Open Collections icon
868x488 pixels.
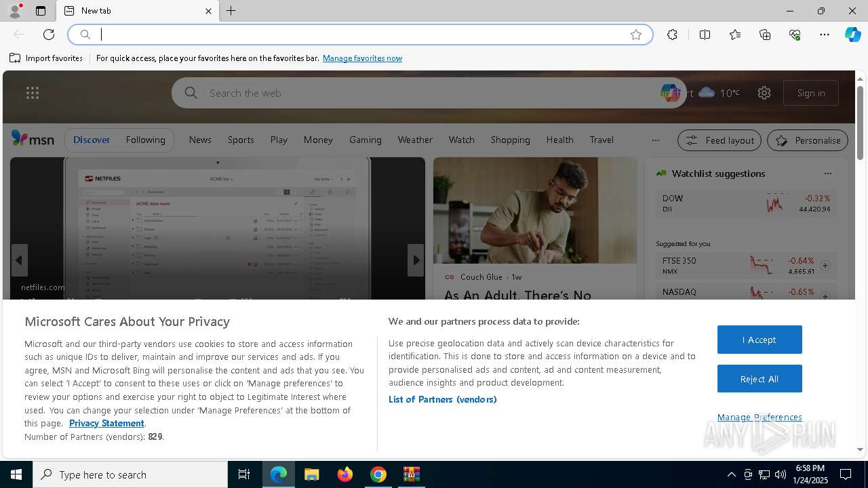pos(765,35)
